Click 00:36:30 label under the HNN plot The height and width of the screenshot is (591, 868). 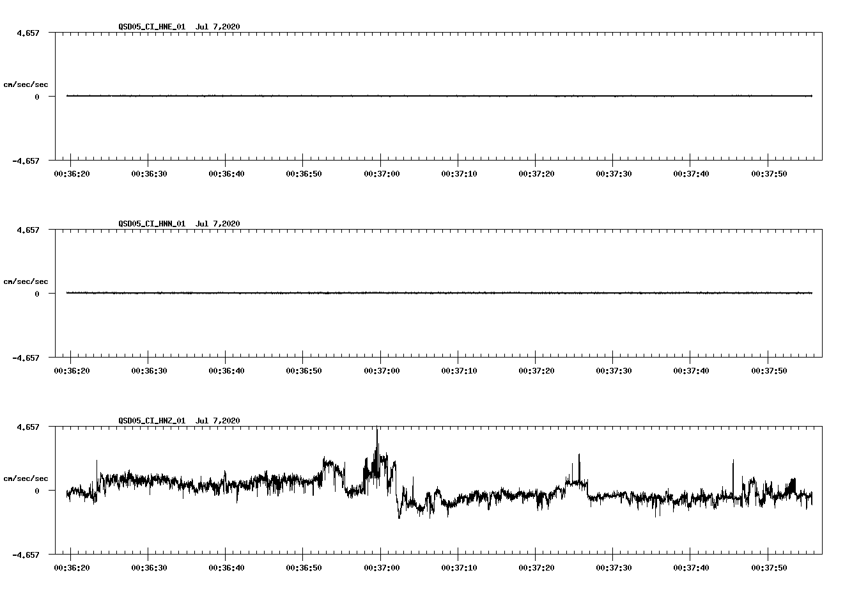click(x=149, y=371)
